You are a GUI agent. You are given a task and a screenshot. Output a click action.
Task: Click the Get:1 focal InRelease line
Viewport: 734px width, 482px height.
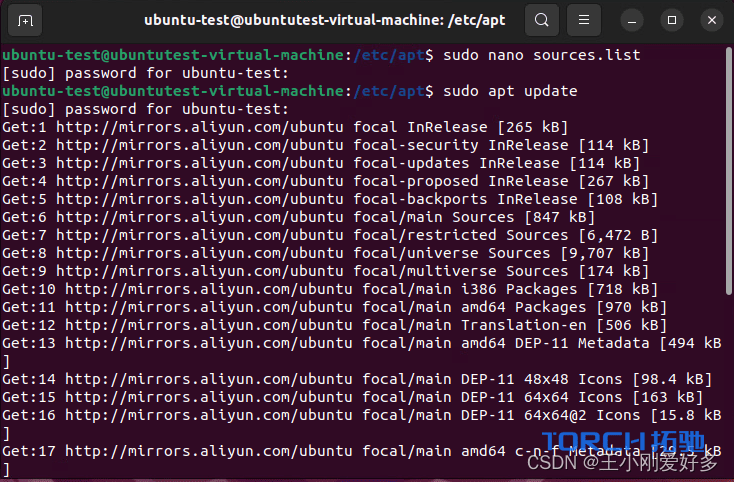coord(285,127)
